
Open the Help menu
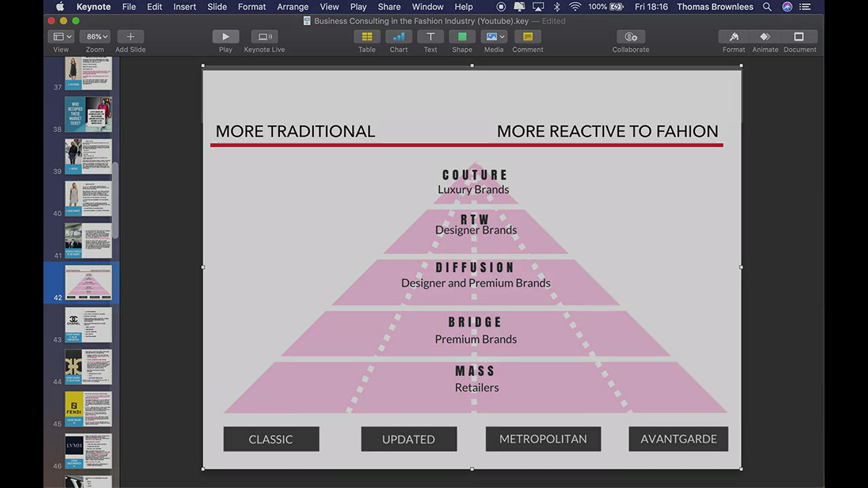(463, 7)
